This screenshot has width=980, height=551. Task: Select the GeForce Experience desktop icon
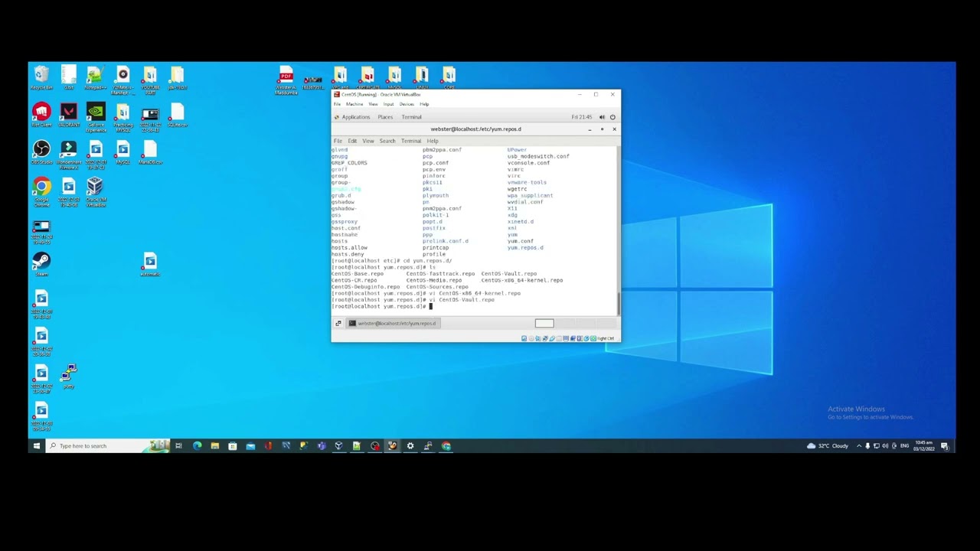(96, 116)
